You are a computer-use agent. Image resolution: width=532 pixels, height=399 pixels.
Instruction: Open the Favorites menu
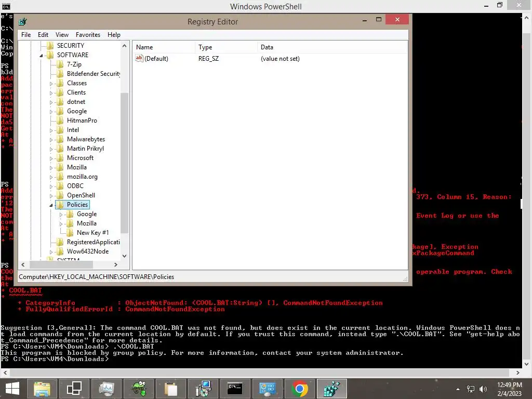(x=88, y=35)
